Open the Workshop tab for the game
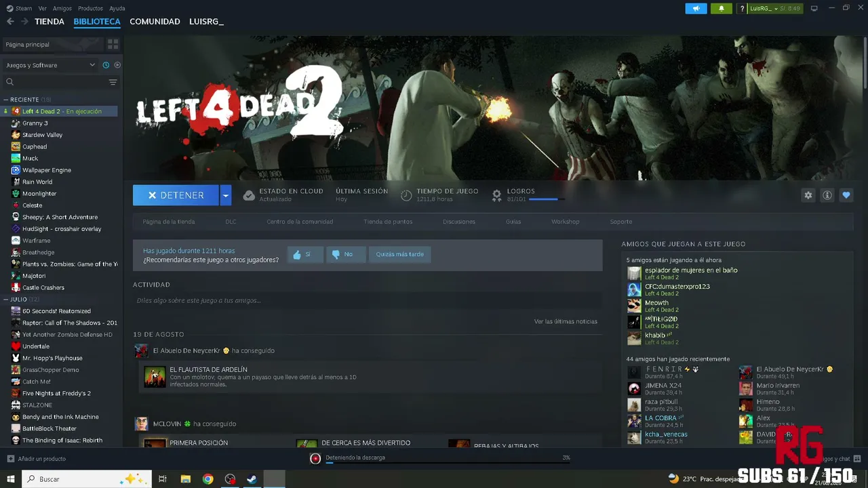 click(565, 222)
